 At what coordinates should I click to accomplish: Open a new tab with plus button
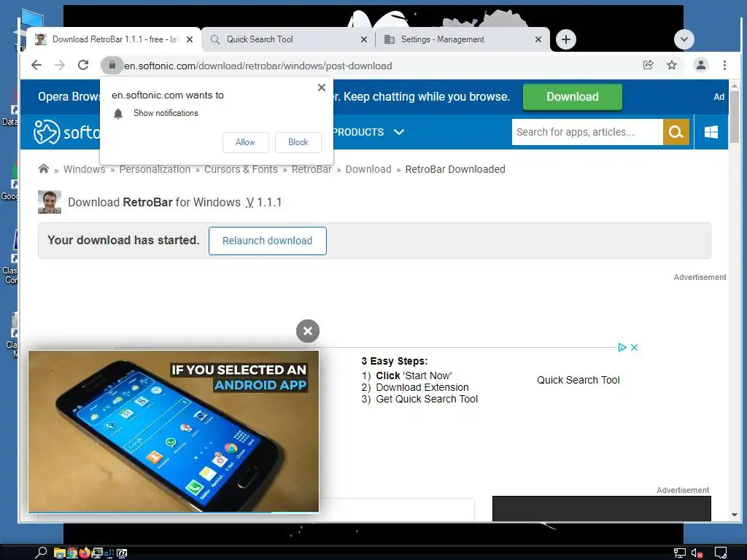tap(566, 39)
